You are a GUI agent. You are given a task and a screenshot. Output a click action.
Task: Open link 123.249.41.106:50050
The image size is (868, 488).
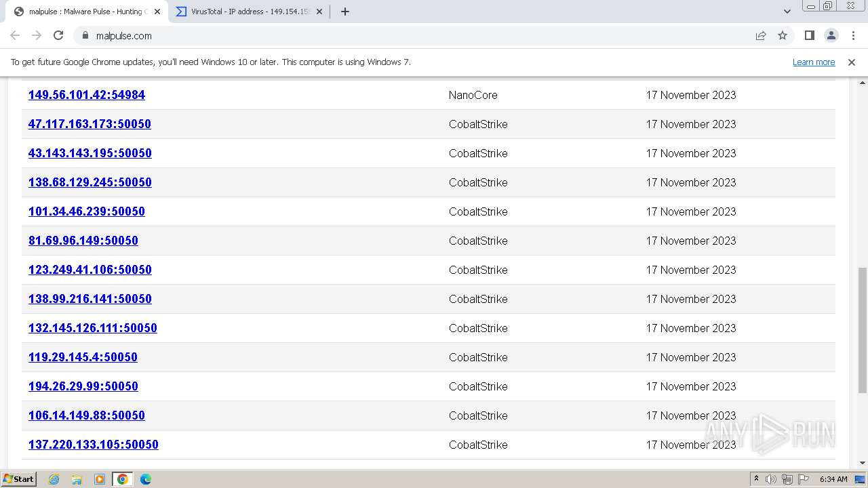coord(90,270)
